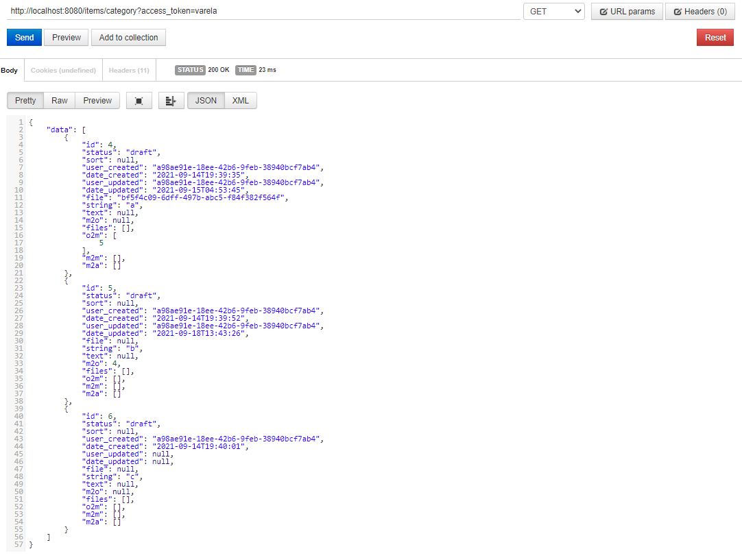Click date_created value 2021-09-14T19:39:52
The height and width of the screenshot is (560, 742).
pos(200,318)
